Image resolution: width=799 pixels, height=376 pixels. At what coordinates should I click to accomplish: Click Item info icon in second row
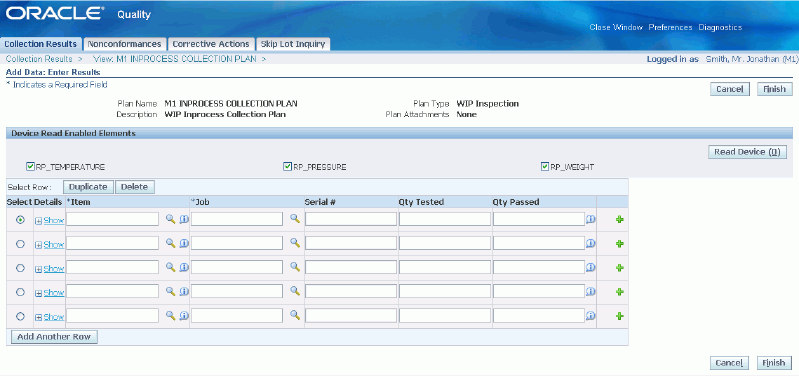pyautogui.click(x=184, y=244)
